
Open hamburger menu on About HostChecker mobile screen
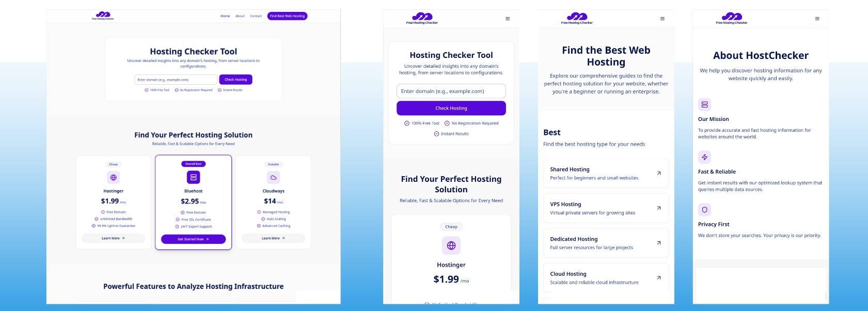817,19
